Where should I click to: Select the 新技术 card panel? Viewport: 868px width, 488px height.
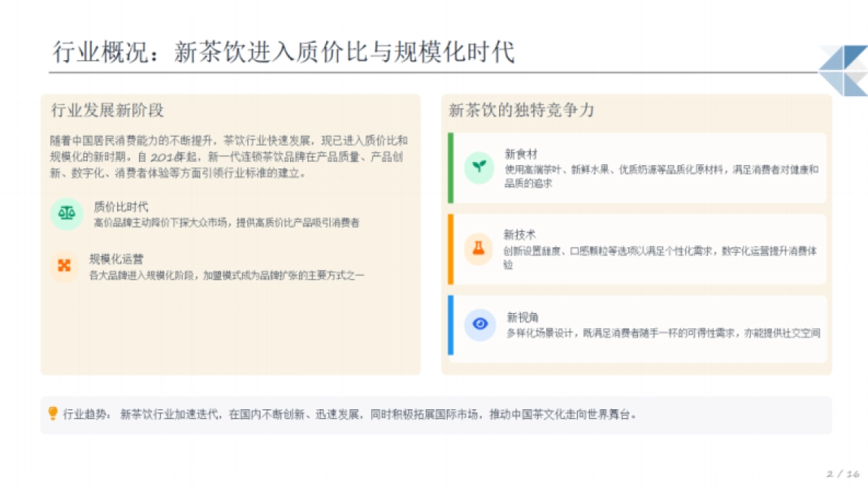637,249
